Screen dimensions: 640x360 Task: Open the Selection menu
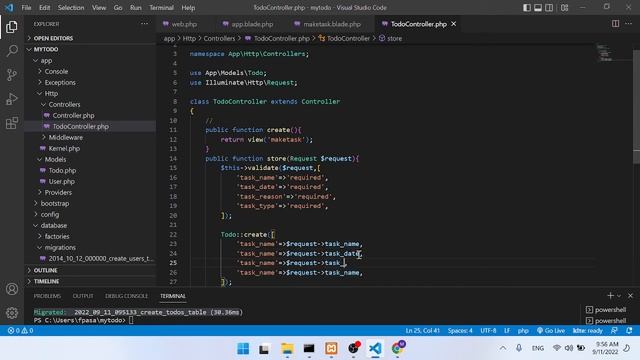click(x=71, y=8)
